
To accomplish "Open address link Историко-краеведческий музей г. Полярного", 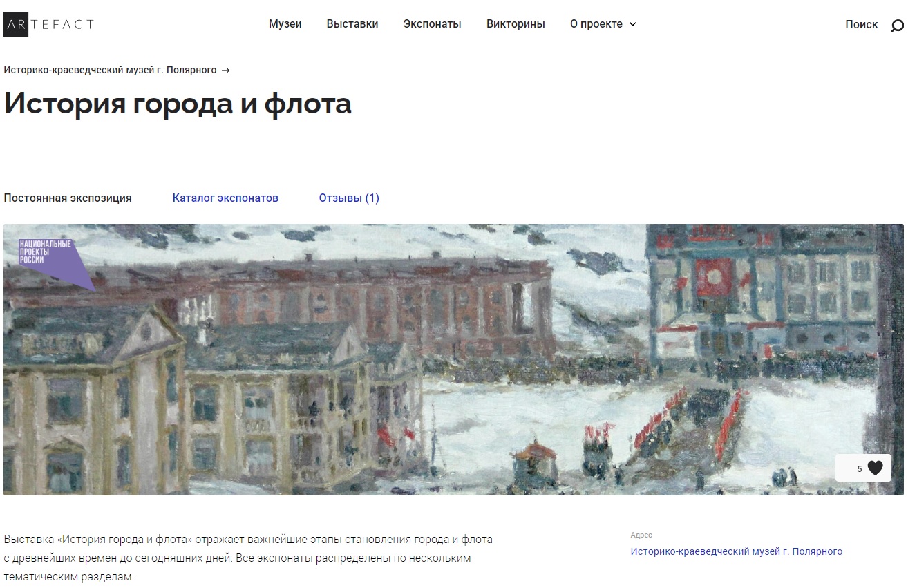I will pyautogui.click(x=737, y=551).
